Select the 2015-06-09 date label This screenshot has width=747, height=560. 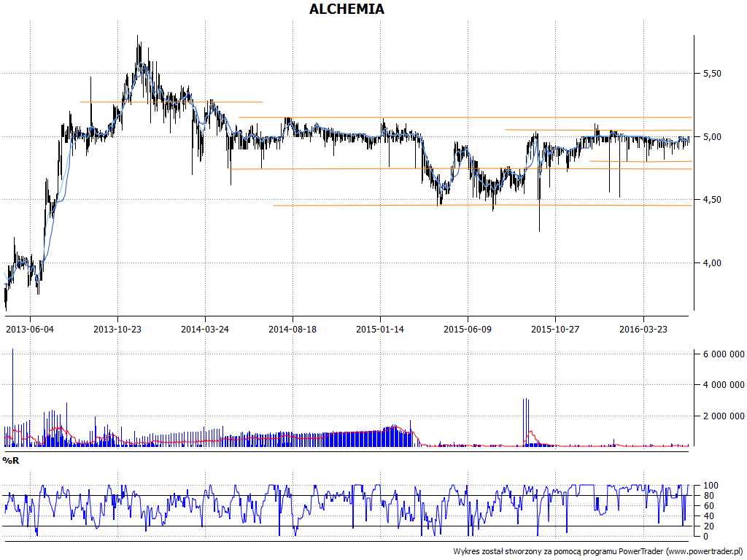[x=468, y=329]
